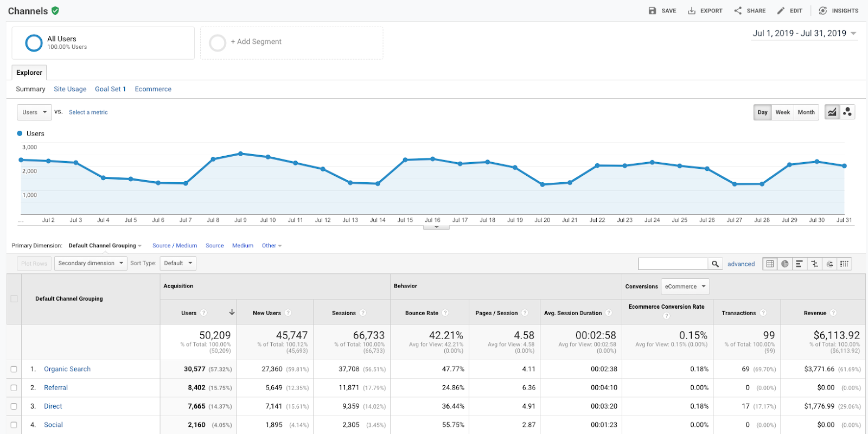Select the motion chart bubbles icon
The height and width of the screenshot is (434, 868).
click(847, 112)
